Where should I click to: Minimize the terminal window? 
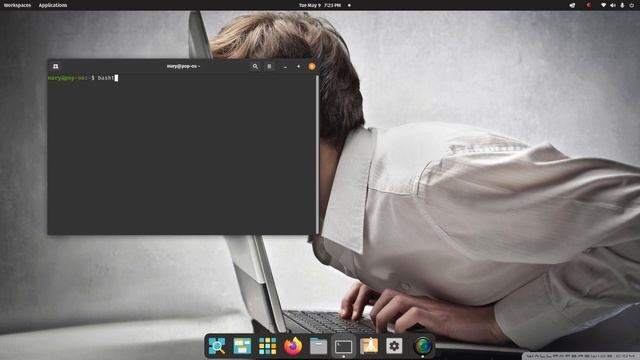pos(285,67)
